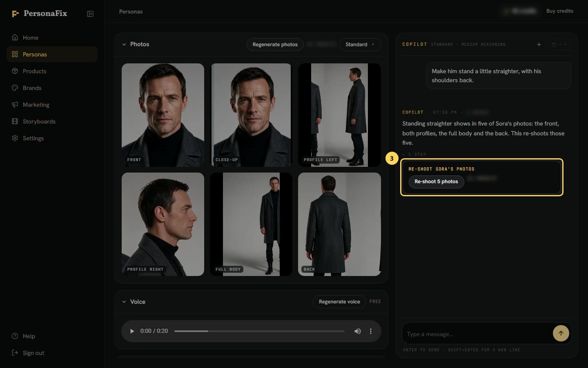
Task: Play the voice audio sample
Action: click(132, 331)
